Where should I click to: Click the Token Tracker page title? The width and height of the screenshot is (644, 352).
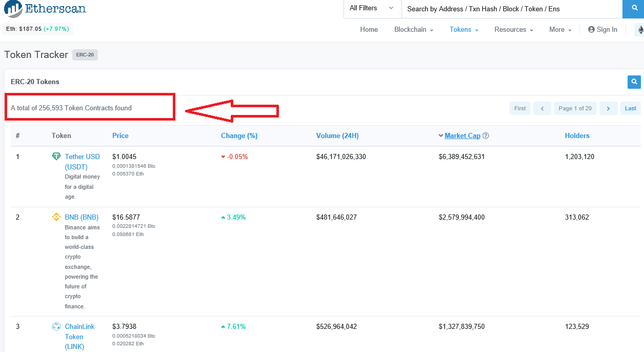(36, 55)
